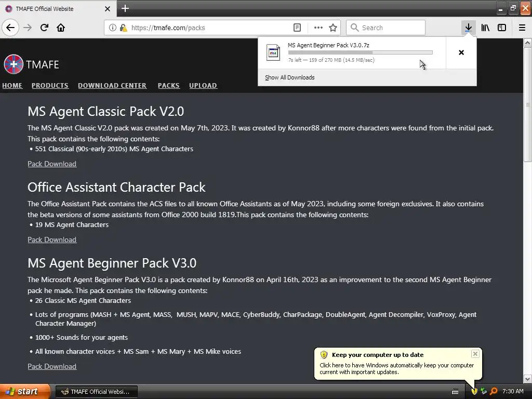The width and height of the screenshot is (532, 399).
Task: Show site information icon in address bar
Action: [x=112, y=28]
